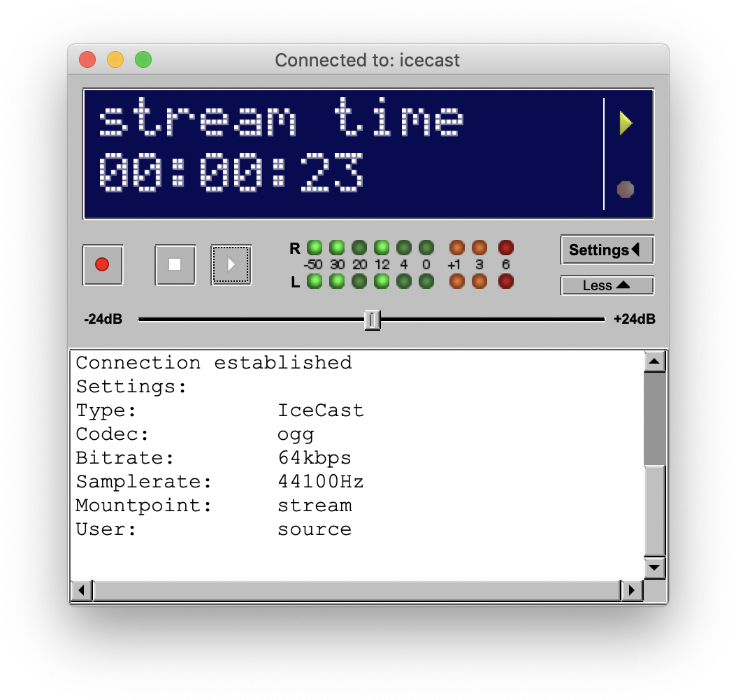736x700 pixels.
Task: Click the R channel 0 dB LED
Action: click(426, 248)
